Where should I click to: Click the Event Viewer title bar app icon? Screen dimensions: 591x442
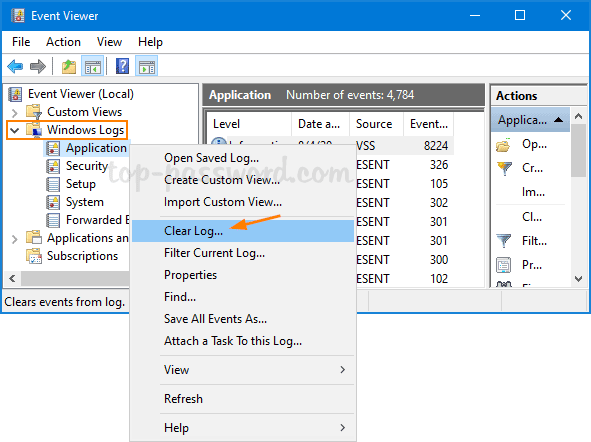pyautogui.click(x=18, y=15)
